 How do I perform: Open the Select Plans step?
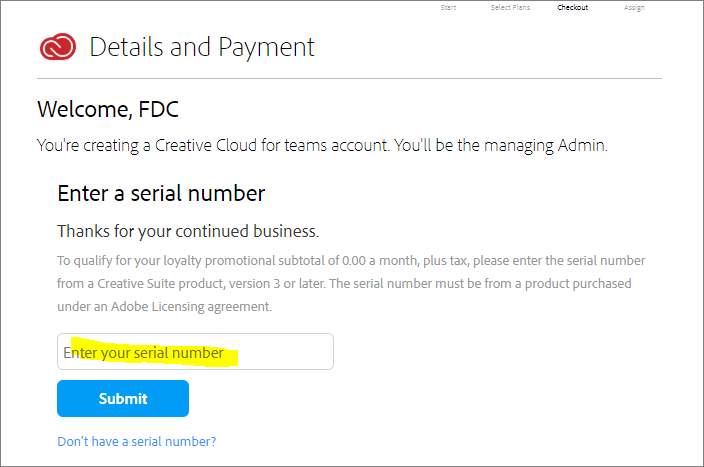pos(510,8)
